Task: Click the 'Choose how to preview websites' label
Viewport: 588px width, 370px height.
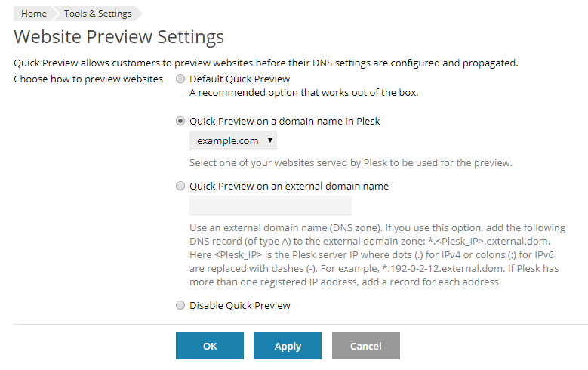Action: pyautogui.click(x=88, y=79)
